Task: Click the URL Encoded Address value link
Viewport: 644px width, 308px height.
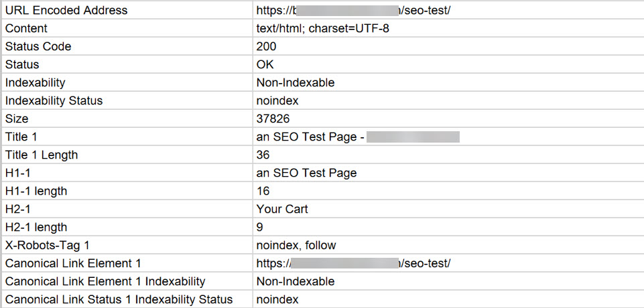Action: [x=353, y=11]
